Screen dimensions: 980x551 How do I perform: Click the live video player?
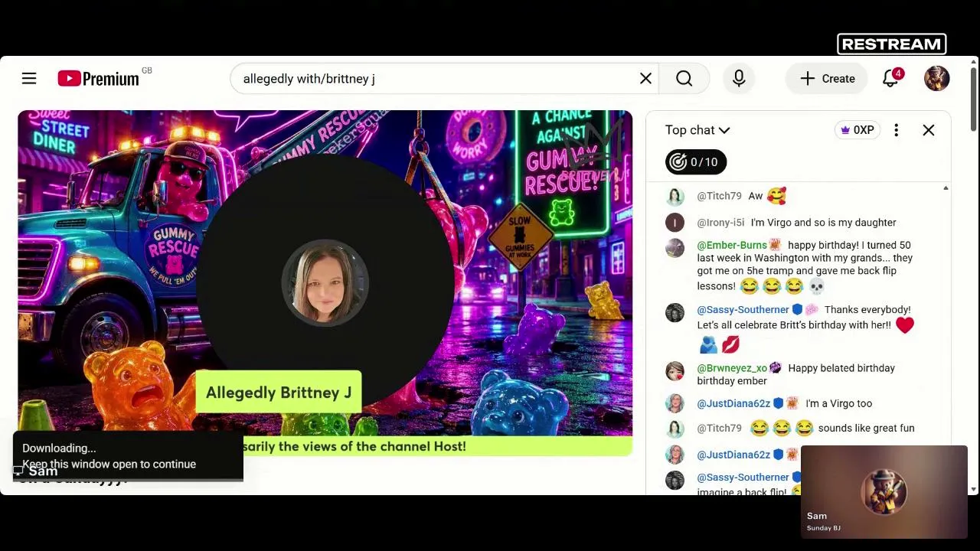[x=325, y=283]
